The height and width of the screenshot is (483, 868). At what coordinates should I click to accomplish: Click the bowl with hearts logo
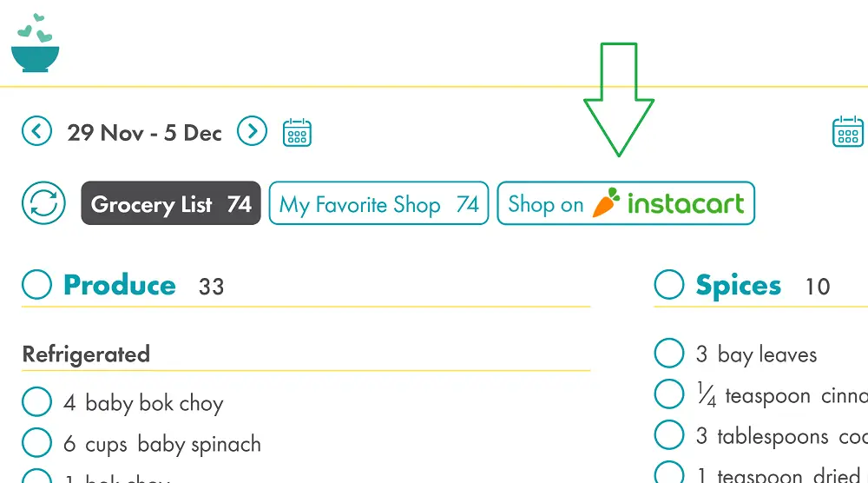35,43
